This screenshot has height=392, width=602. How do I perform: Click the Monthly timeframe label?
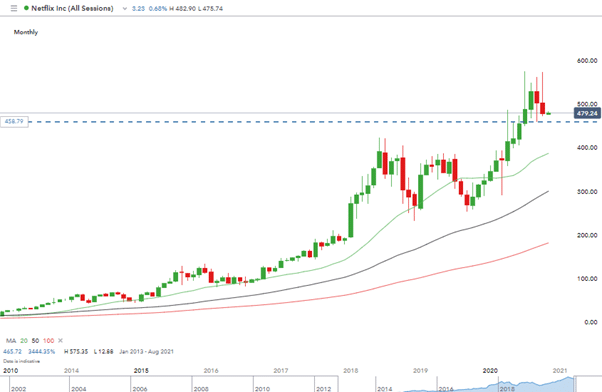click(26, 32)
